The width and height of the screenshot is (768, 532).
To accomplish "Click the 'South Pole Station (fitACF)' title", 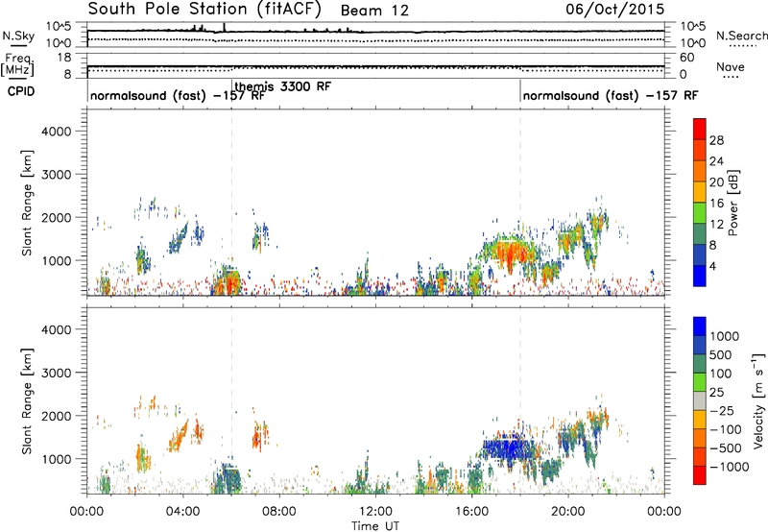I will click(x=204, y=9).
